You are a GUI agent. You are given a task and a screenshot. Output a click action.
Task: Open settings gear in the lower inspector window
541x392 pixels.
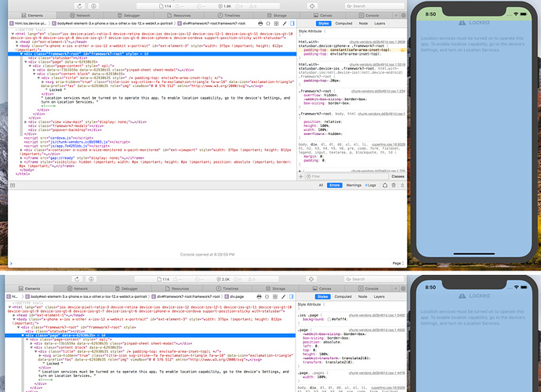click(403, 289)
